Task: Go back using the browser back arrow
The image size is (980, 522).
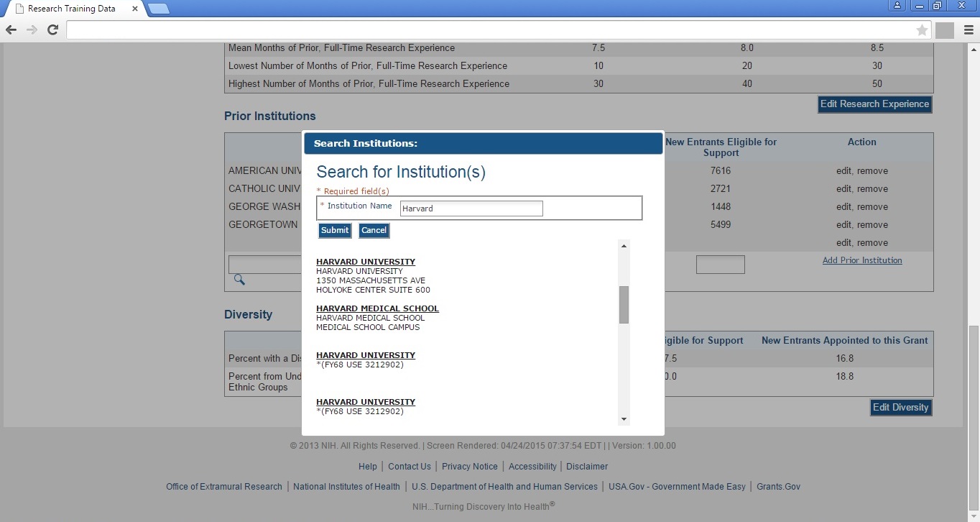Action: coord(11,29)
